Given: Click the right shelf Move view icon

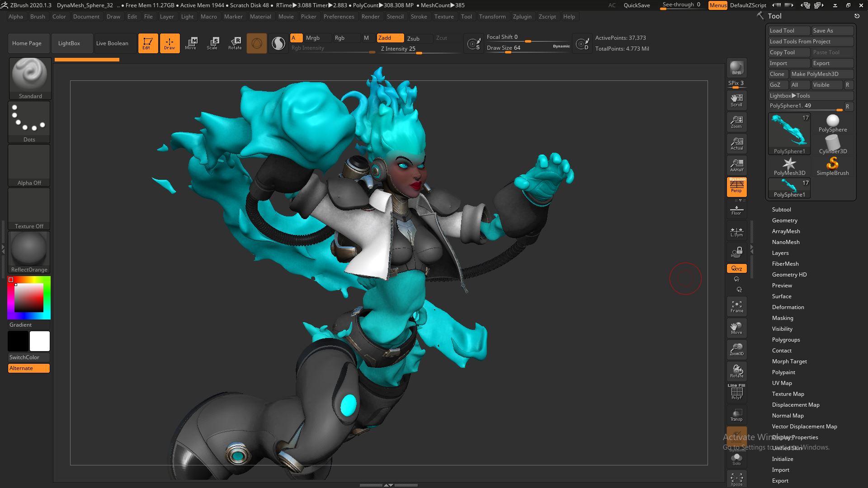Looking at the screenshot, I should 736,328.
